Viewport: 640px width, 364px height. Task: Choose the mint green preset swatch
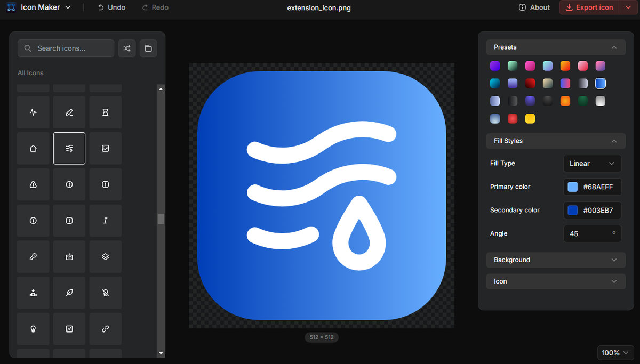click(513, 66)
